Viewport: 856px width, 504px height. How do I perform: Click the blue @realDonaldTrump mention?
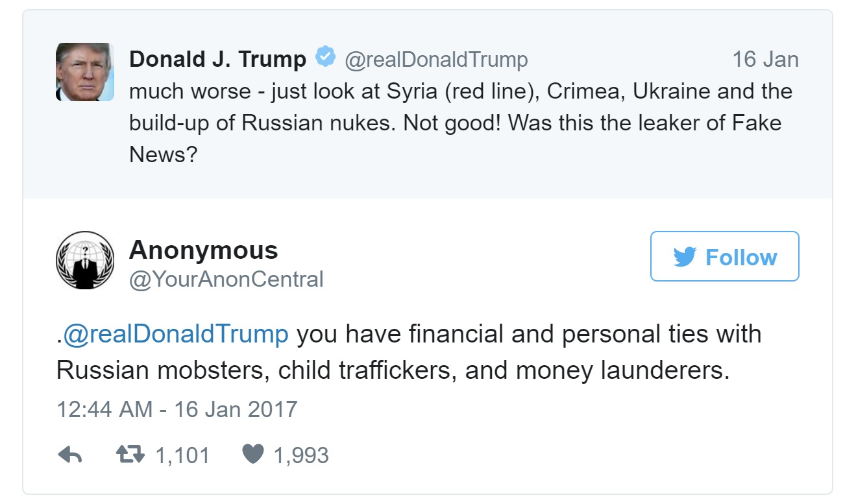click(175, 335)
